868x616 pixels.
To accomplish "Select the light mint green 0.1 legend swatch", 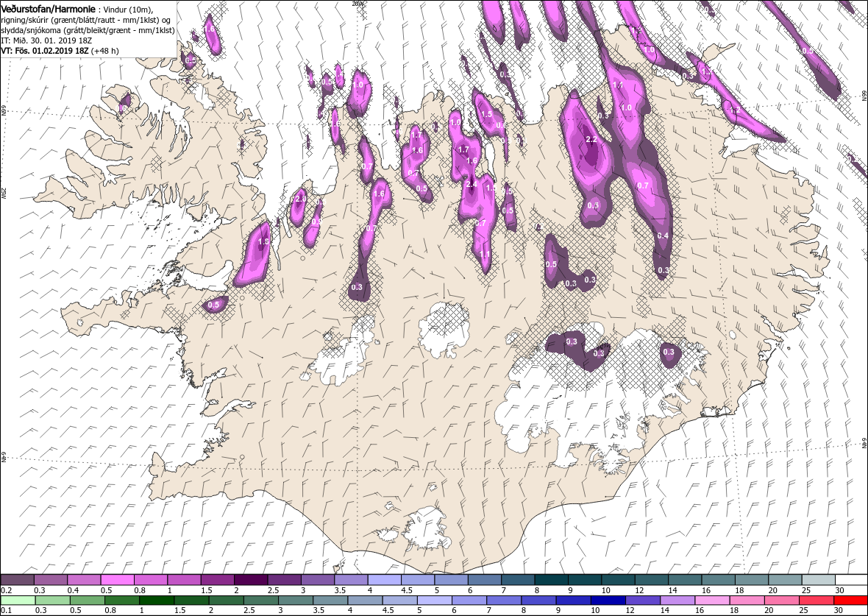I will tap(18, 601).
